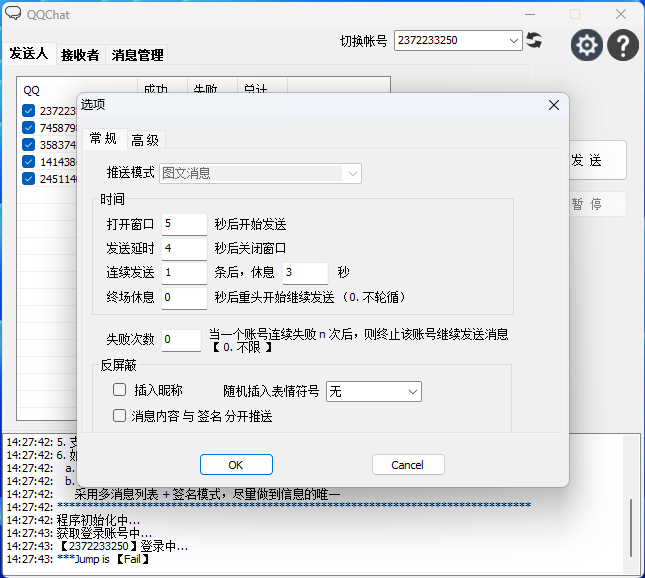Click the 发送 button
The image size is (645, 578).
click(596, 160)
